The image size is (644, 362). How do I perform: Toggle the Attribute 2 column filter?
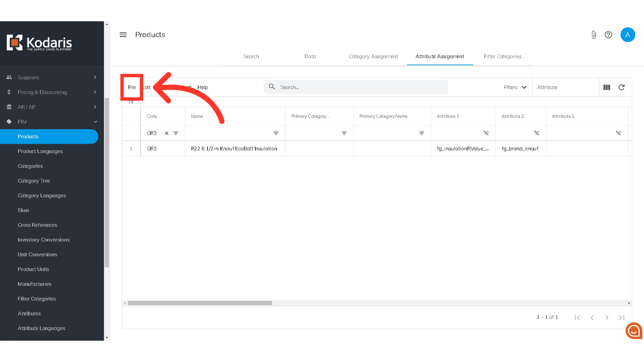537,133
